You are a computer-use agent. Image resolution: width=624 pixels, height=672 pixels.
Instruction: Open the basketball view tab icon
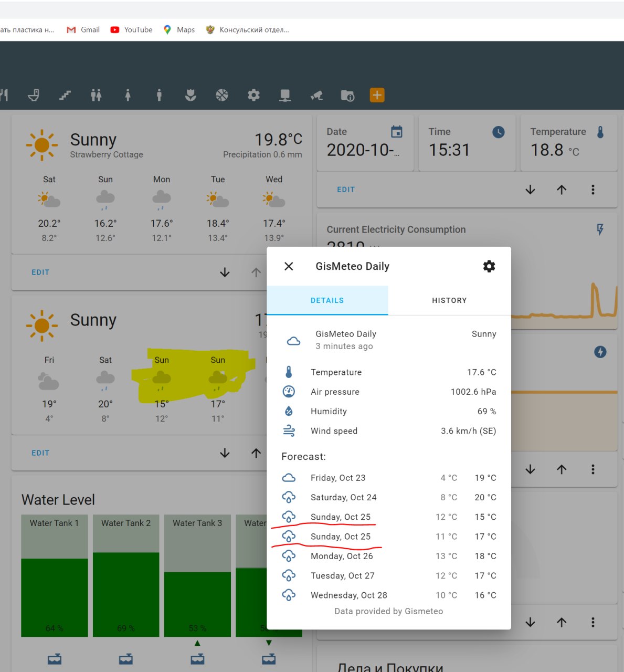[222, 95]
